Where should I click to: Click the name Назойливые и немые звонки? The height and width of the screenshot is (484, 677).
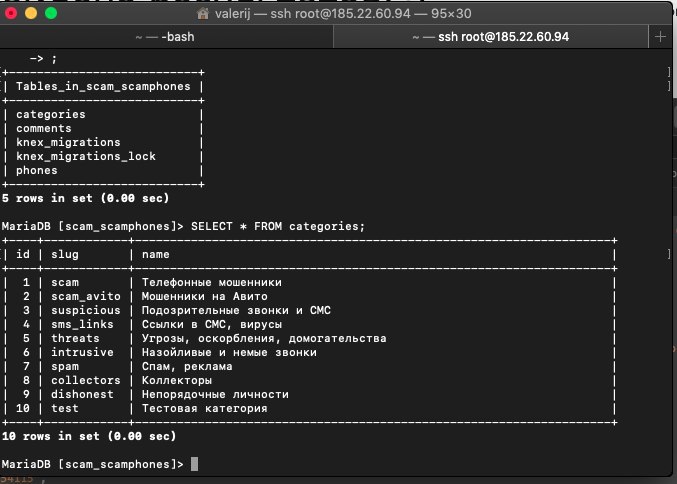click(229, 352)
